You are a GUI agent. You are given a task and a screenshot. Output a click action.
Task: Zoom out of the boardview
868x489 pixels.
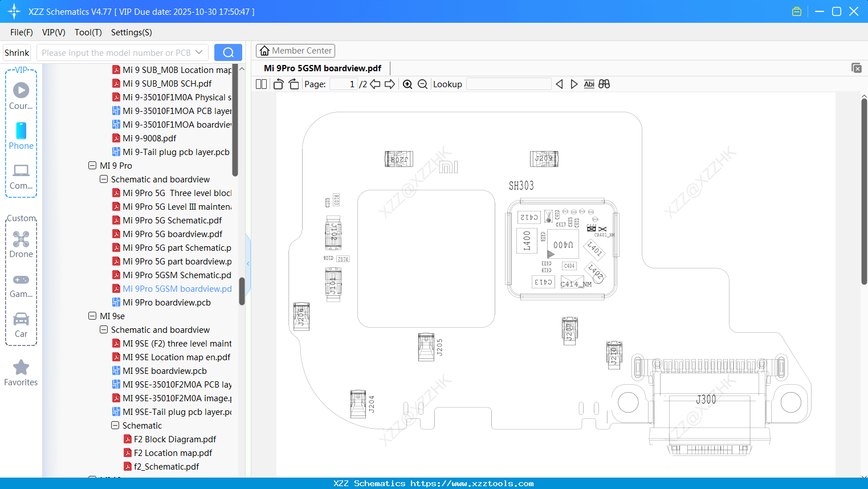point(422,84)
